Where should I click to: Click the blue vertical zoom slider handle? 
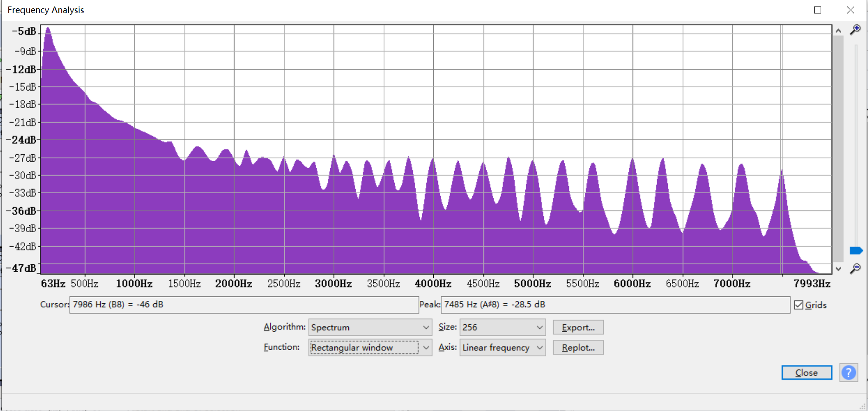[855, 251]
